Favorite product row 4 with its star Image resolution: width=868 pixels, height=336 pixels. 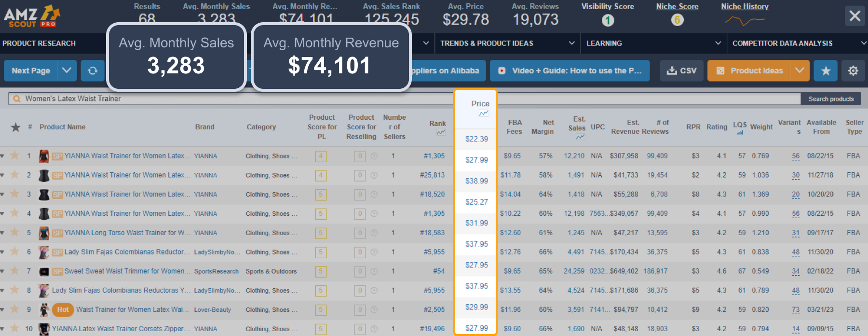click(15, 212)
